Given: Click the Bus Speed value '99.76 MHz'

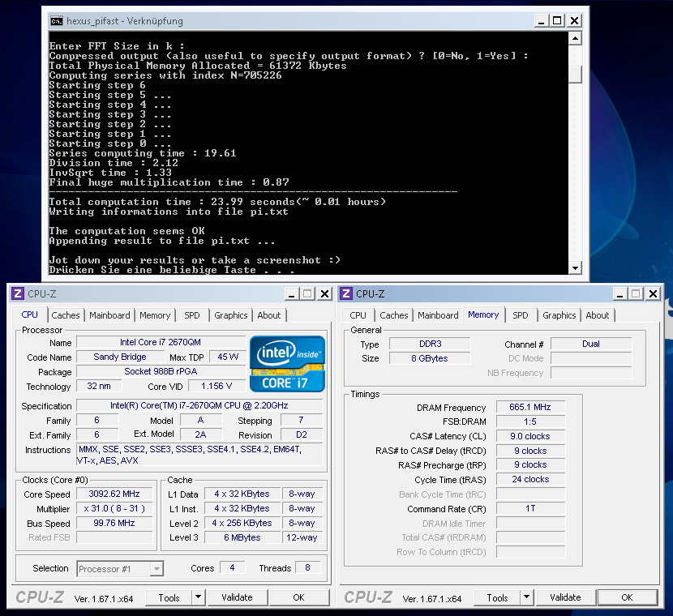Looking at the screenshot, I should click(114, 523).
